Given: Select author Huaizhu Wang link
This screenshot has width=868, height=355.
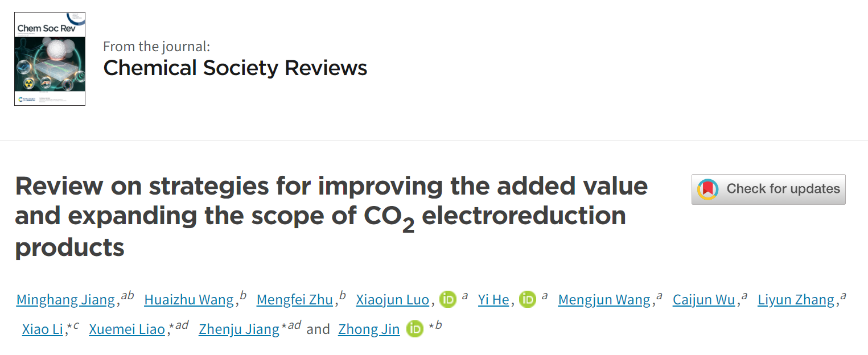Looking at the screenshot, I should (189, 300).
